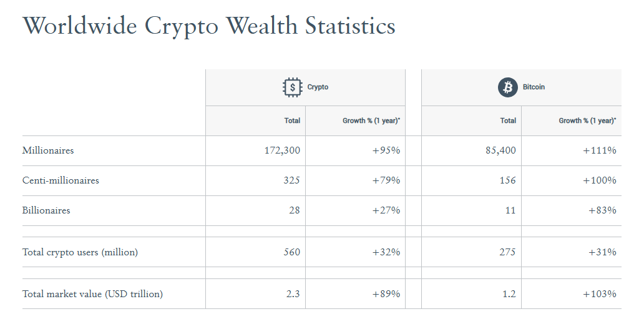Click Total market value (USD trillion) label
644x324 pixels.
click(x=92, y=294)
